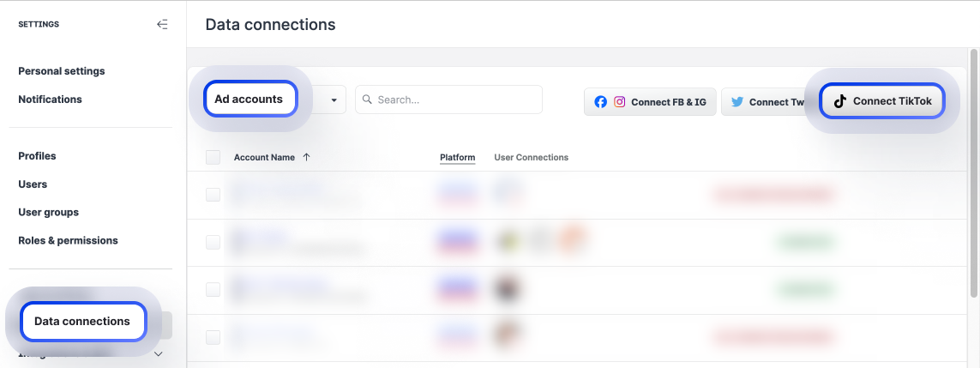This screenshot has height=368, width=980.
Task: Click the TikTok logo icon
Action: pos(840,101)
